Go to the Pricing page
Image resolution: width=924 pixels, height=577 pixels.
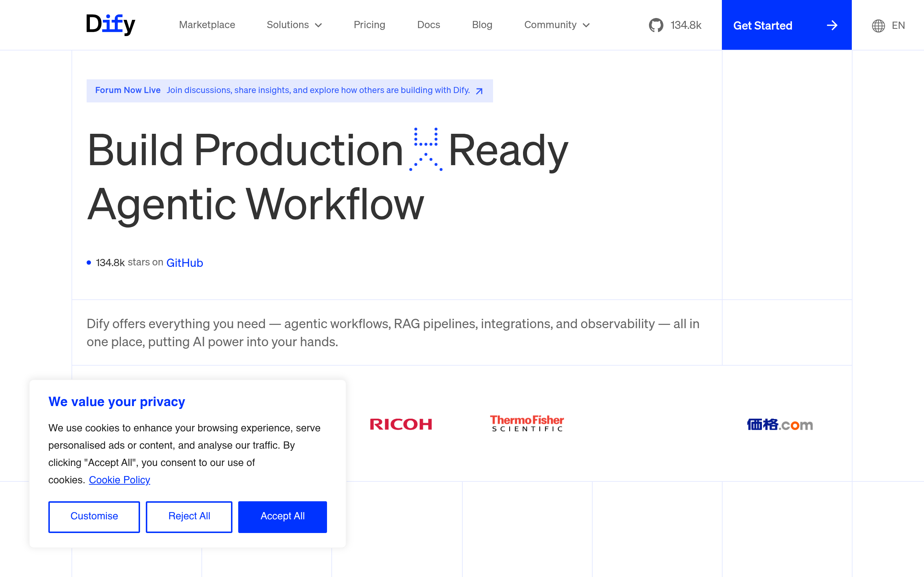pos(369,25)
